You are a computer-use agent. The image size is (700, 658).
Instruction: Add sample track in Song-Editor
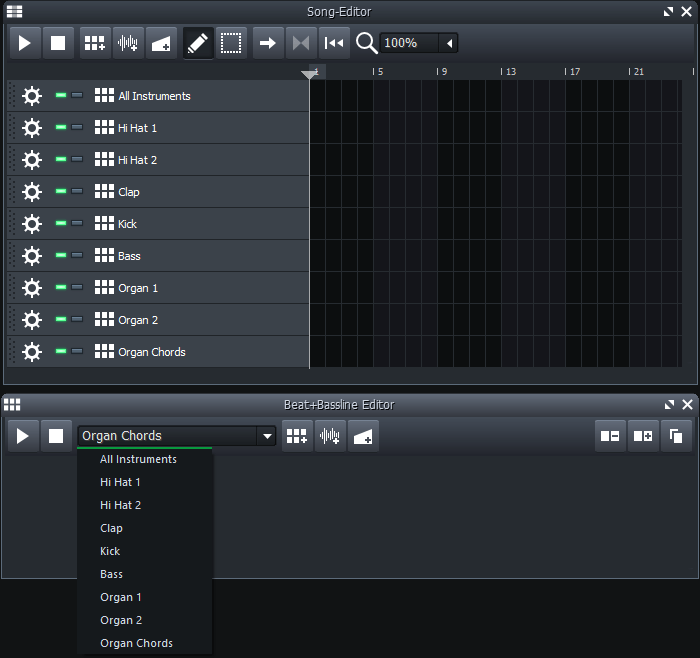pos(128,43)
